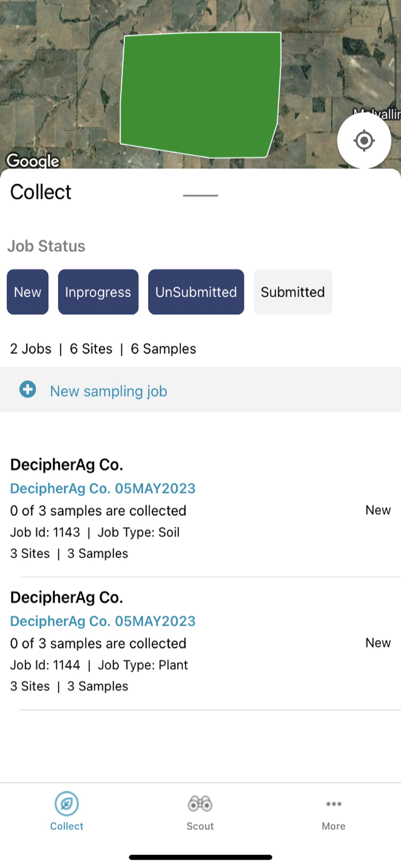Select Job Id: 1144 Plant job row
This screenshot has height=868, width=401.
pos(200,643)
